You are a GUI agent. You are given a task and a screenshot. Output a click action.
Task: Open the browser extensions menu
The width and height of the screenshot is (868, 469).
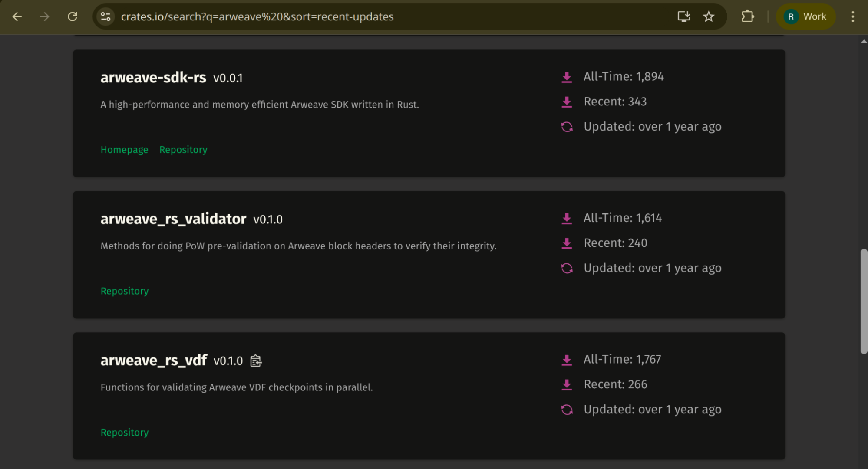coord(747,16)
